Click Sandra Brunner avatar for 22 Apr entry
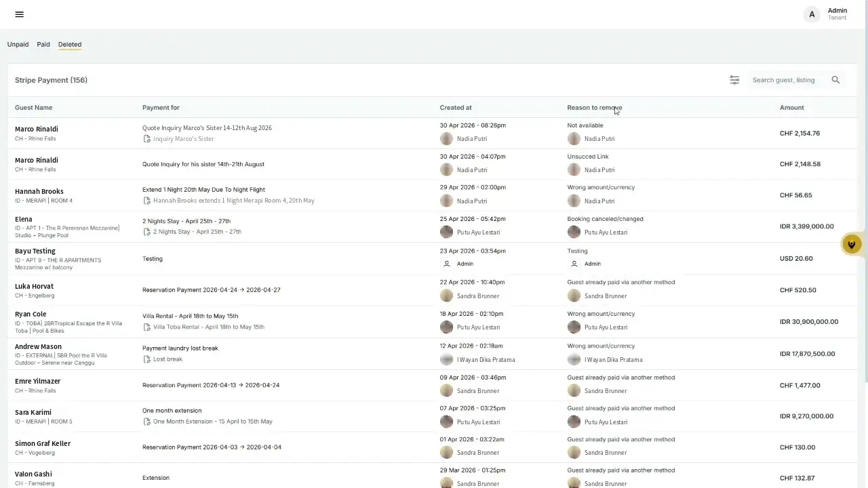This screenshot has height=488, width=868. point(446,296)
